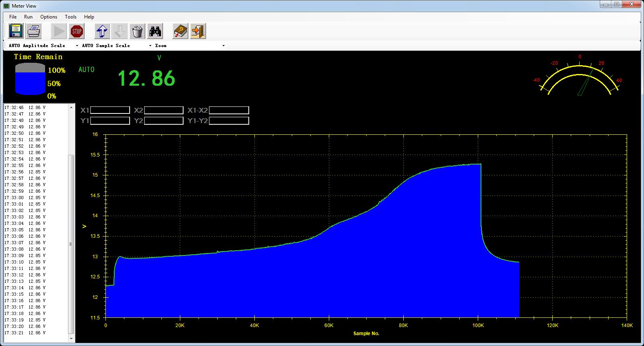Expand the AUTO Sample Scale dropdown
This screenshot has width=644, height=346.
click(x=150, y=46)
